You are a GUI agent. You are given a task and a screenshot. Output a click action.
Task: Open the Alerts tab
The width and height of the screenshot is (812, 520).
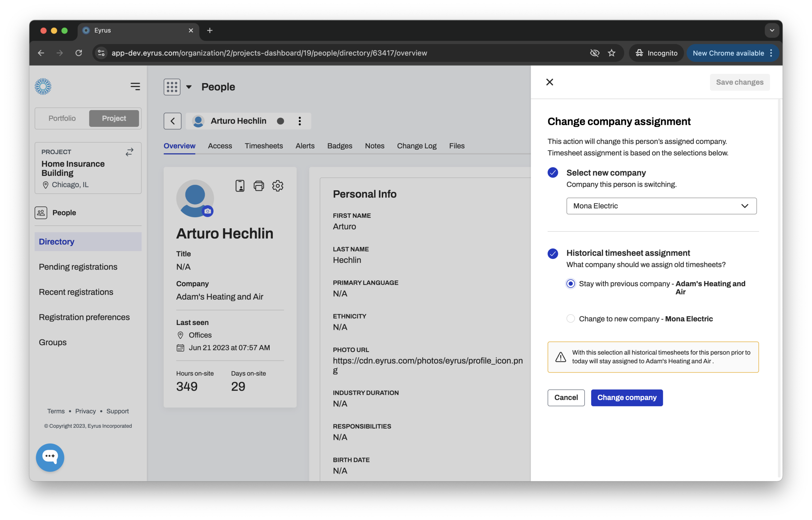[305, 146]
